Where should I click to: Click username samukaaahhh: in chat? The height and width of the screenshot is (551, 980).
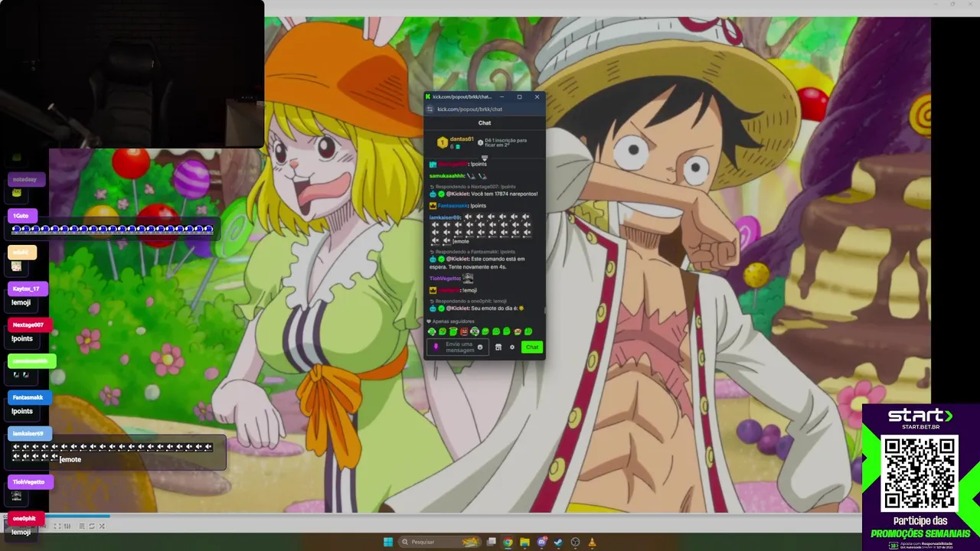pos(447,176)
